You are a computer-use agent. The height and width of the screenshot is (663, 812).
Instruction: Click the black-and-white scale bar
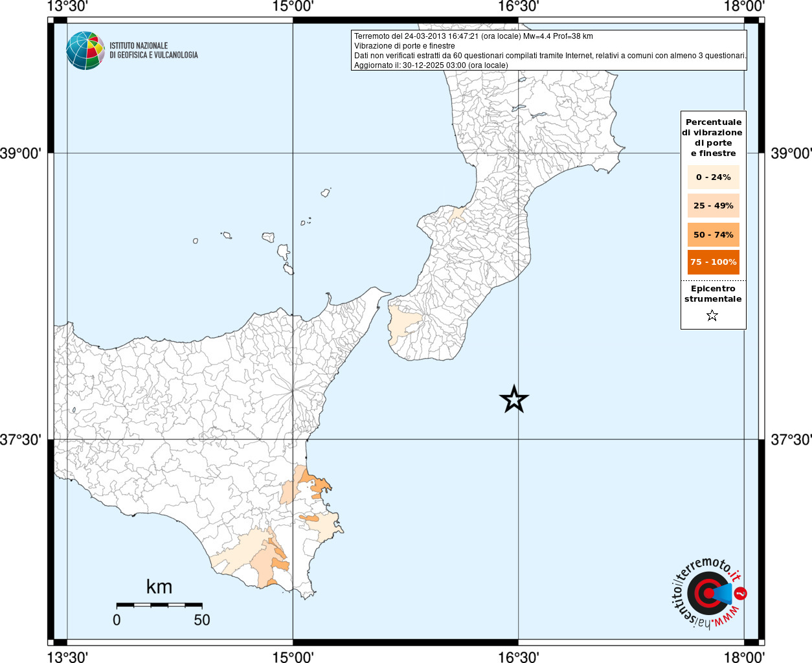[159, 605]
